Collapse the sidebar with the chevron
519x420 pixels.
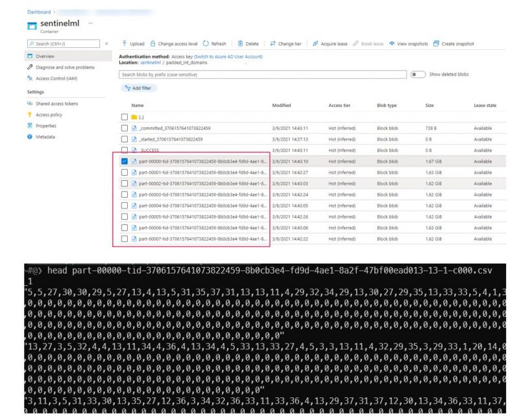tap(106, 43)
